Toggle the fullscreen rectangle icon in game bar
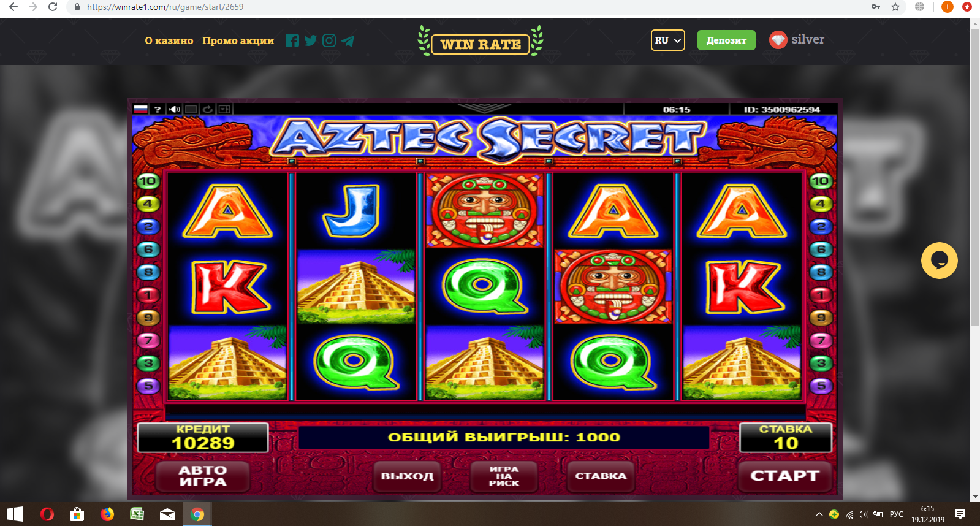The width and height of the screenshot is (980, 526). pyautogui.click(x=191, y=109)
